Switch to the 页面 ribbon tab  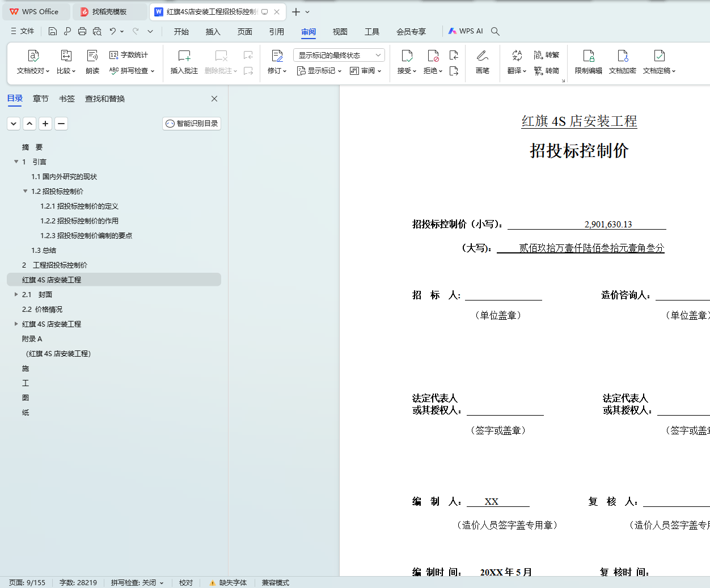pos(245,32)
